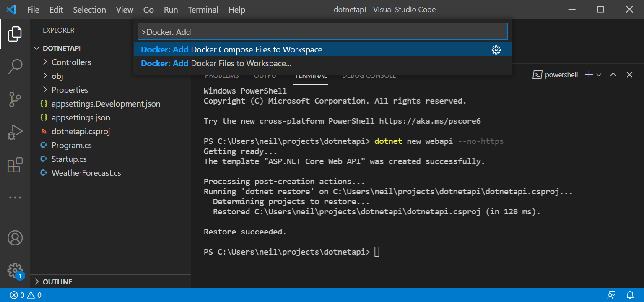
Task: Open the Extensions view
Action: click(15, 165)
